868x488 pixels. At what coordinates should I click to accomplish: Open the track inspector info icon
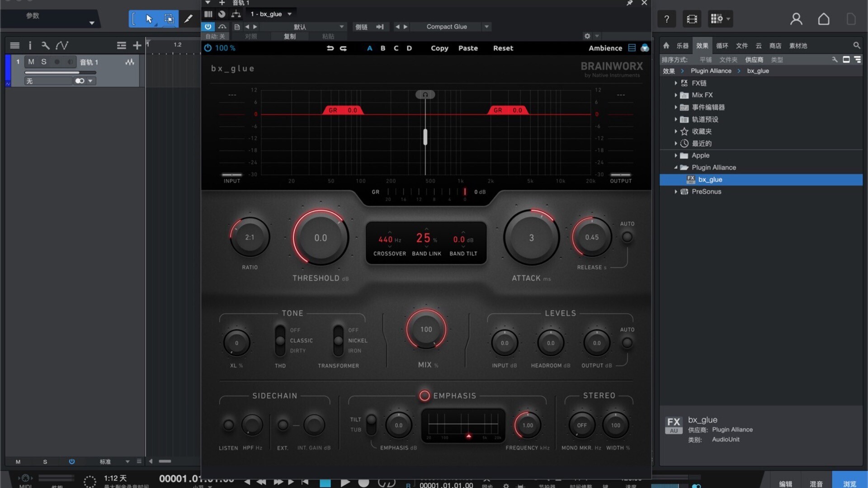30,45
